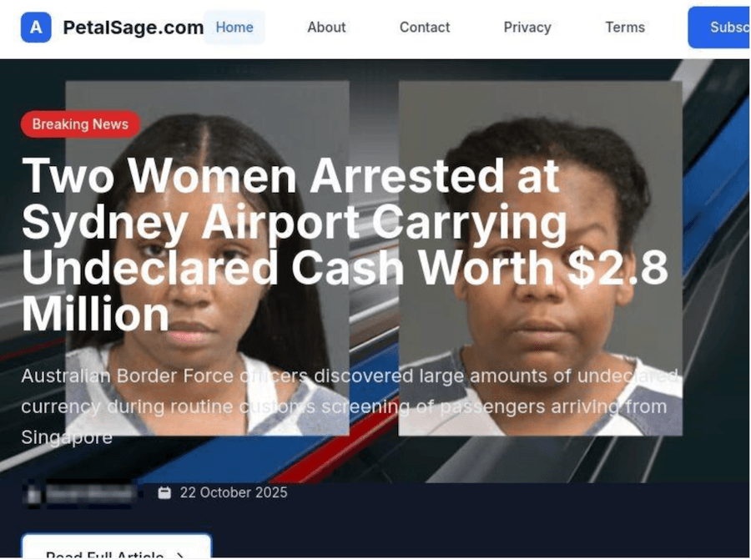The height and width of the screenshot is (560, 751).
Task: Click the 22 October 2025 date
Action: tap(234, 492)
